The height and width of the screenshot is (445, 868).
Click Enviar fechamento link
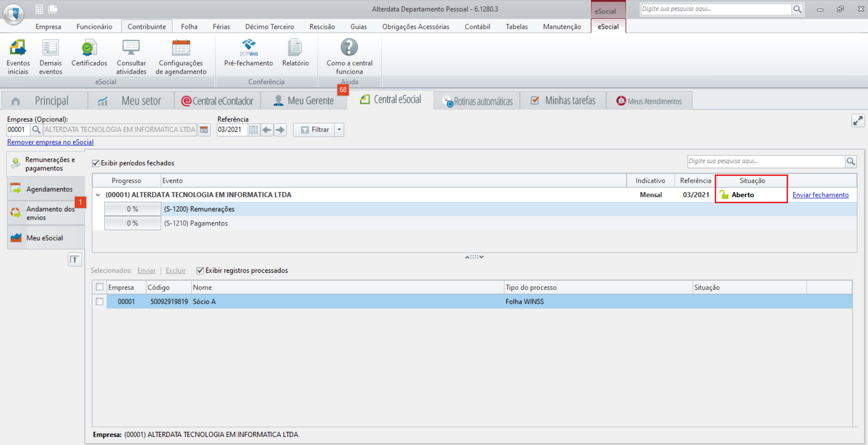[x=820, y=195]
